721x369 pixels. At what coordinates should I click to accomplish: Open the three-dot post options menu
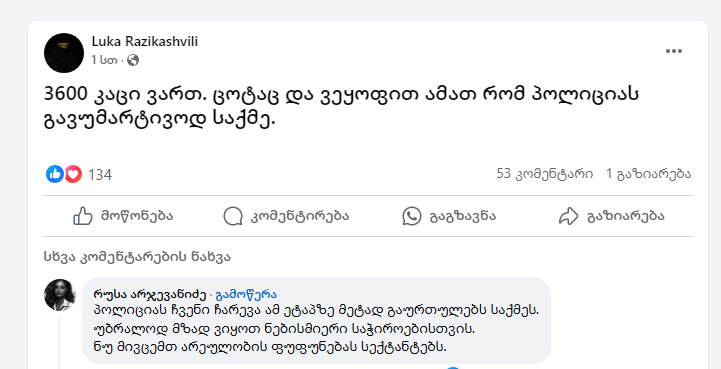(674, 51)
